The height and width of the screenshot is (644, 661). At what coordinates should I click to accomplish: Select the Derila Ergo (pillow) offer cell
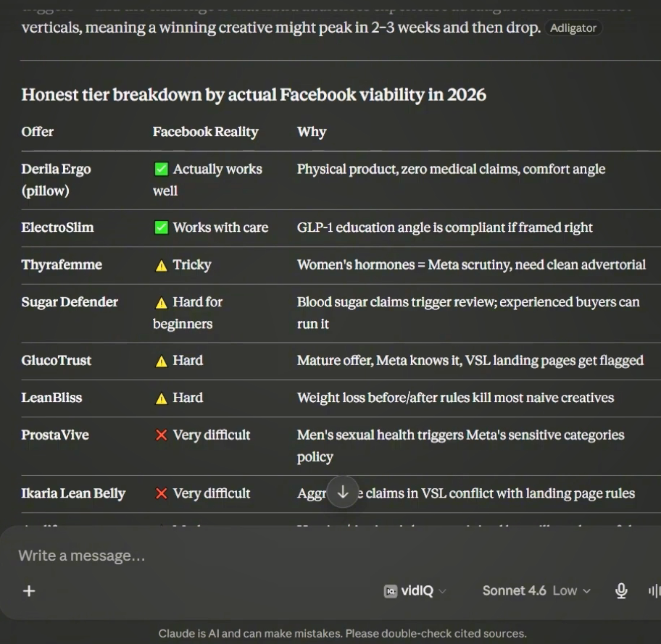[56, 180]
